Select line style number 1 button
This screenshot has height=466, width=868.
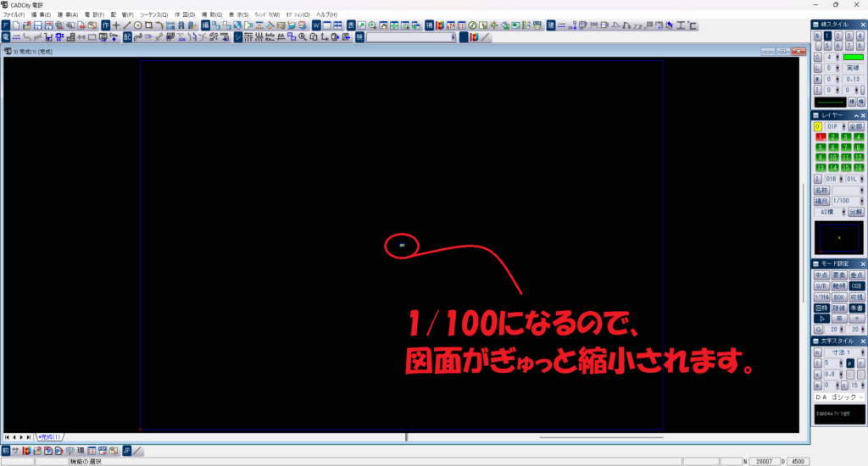pos(827,36)
